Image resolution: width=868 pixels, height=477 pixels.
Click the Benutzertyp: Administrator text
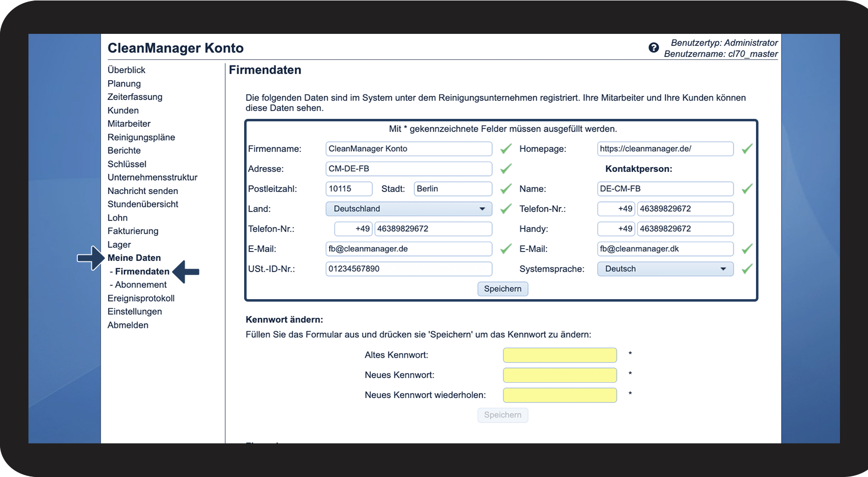tap(724, 43)
